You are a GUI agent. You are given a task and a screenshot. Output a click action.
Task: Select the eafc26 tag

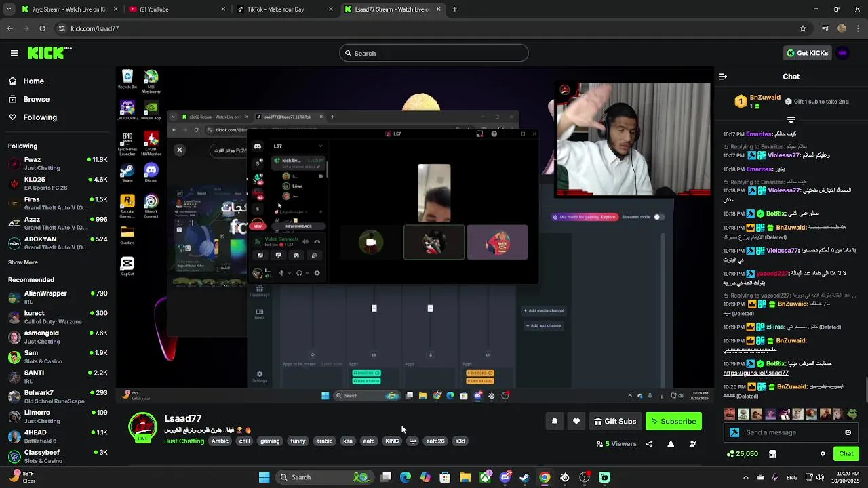(435, 441)
